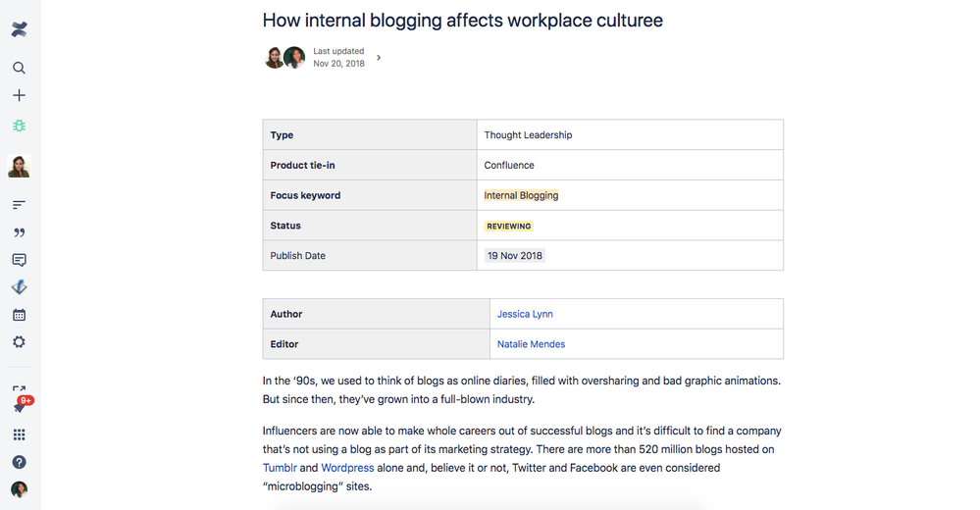This screenshot has height=510, width=980.
Task: Click the Jessica Lynn author link
Action: click(525, 314)
